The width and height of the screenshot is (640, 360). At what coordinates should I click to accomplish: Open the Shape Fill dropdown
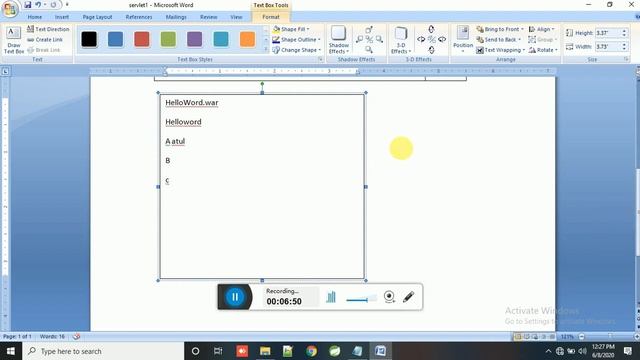tap(291, 29)
